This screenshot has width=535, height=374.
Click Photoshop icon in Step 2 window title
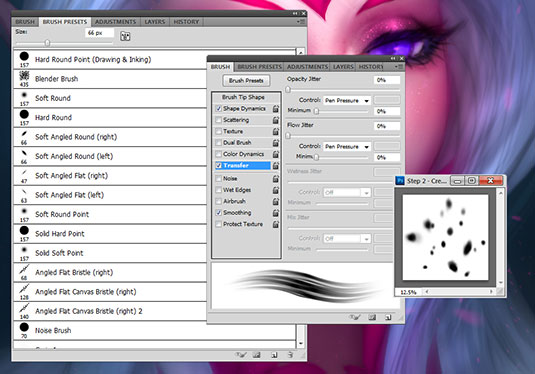coord(400,181)
